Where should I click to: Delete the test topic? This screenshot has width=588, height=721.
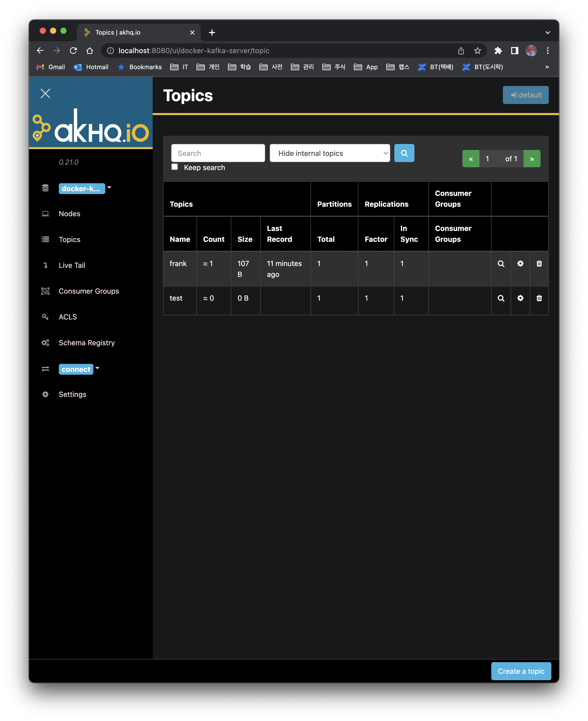[x=539, y=298]
